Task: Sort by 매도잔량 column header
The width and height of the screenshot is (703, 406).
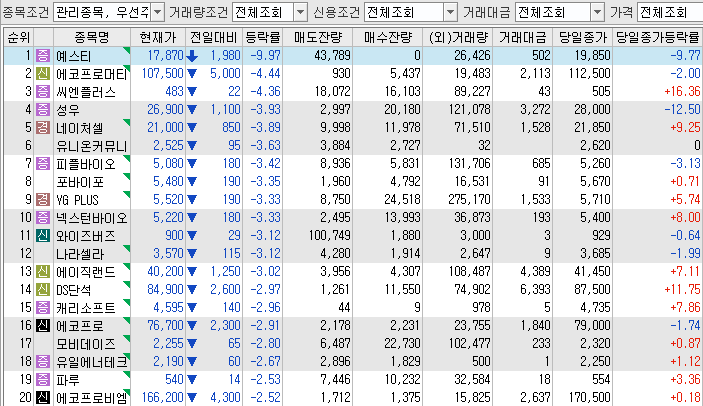Action: click(x=318, y=38)
